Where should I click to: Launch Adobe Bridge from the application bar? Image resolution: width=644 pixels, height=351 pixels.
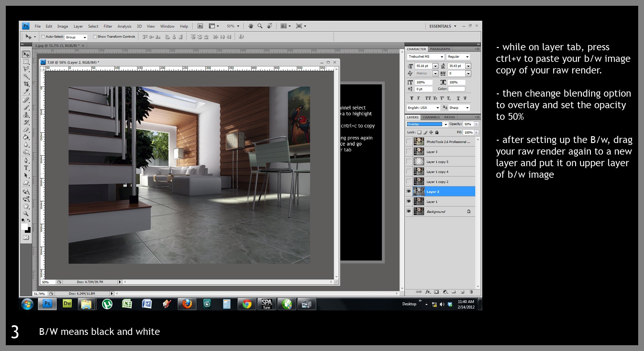click(x=200, y=26)
